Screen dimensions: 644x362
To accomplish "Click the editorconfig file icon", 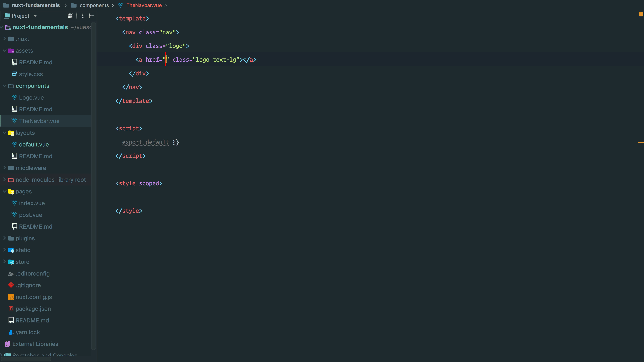I will pos(11,274).
